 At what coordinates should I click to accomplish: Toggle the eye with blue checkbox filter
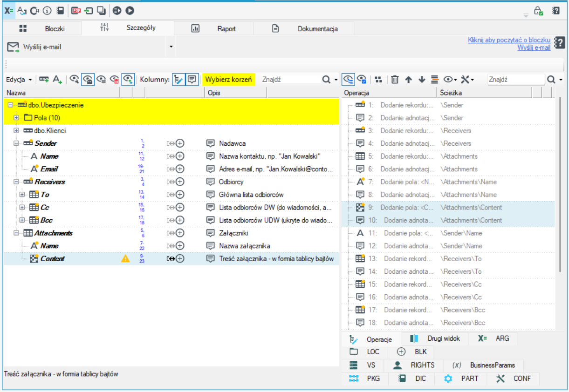coord(362,80)
